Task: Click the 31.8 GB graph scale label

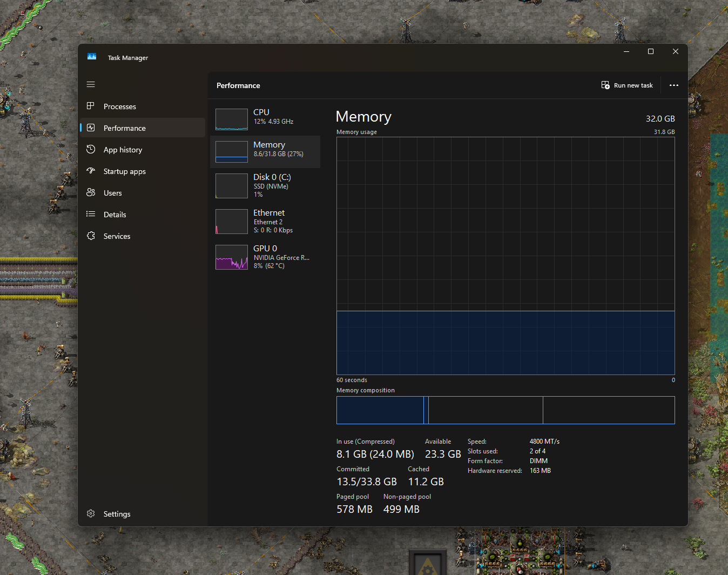Action: point(664,132)
